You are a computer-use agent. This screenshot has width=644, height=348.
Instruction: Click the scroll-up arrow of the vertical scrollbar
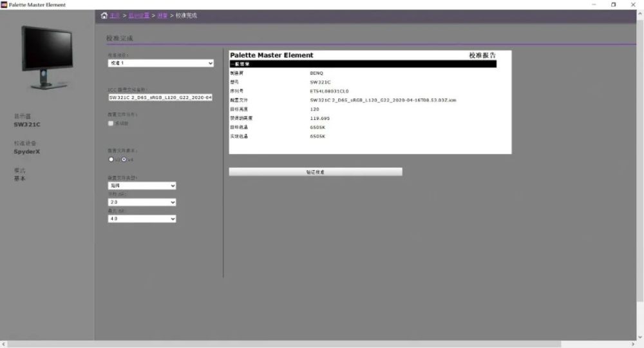click(x=640, y=14)
